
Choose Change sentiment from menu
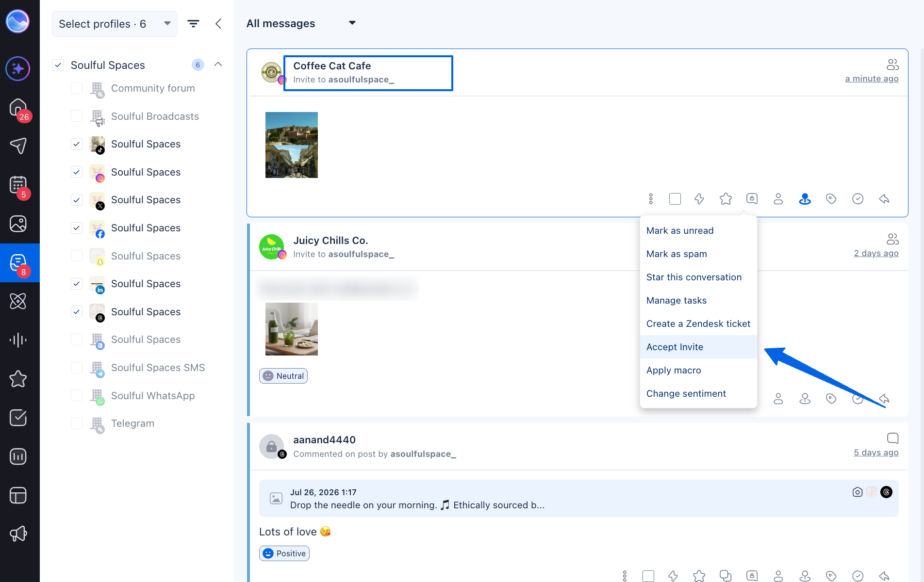[x=698, y=393]
